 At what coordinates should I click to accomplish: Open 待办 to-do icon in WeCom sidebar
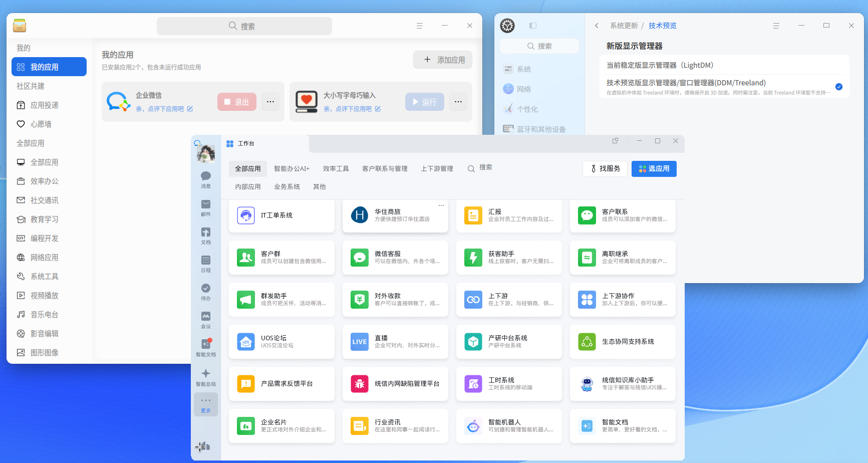206,292
